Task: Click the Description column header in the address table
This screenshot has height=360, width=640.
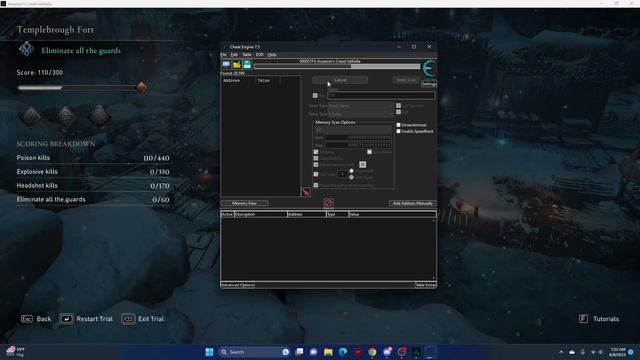Action: (260, 214)
